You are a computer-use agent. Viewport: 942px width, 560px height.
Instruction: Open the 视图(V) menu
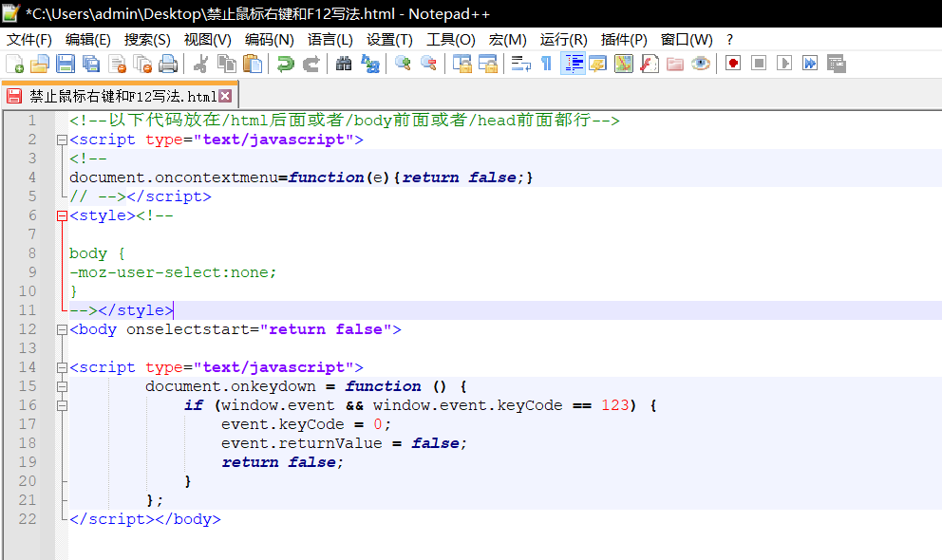pos(207,40)
